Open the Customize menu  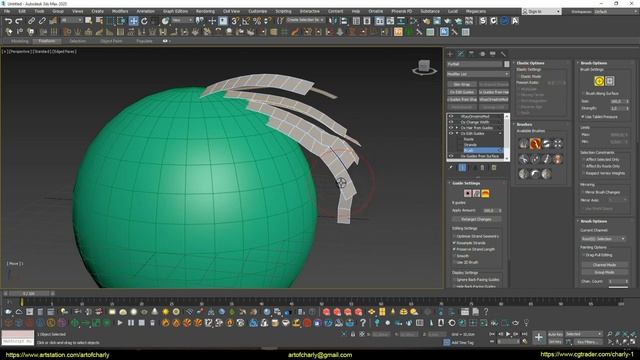[258, 11]
